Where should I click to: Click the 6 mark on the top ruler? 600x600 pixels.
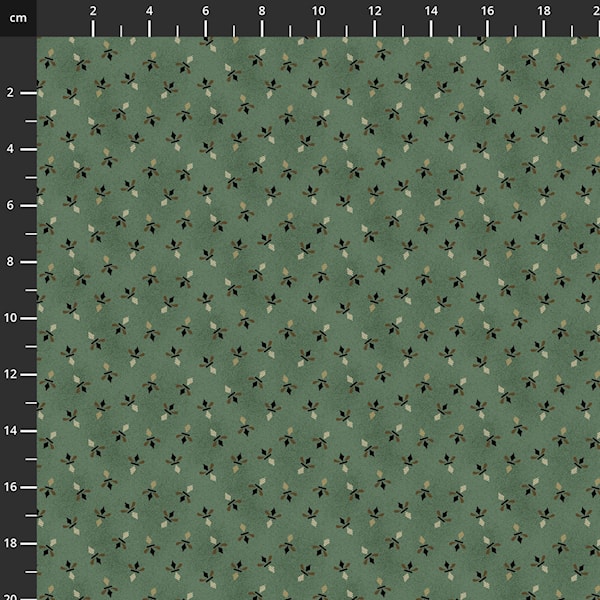coord(206,11)
